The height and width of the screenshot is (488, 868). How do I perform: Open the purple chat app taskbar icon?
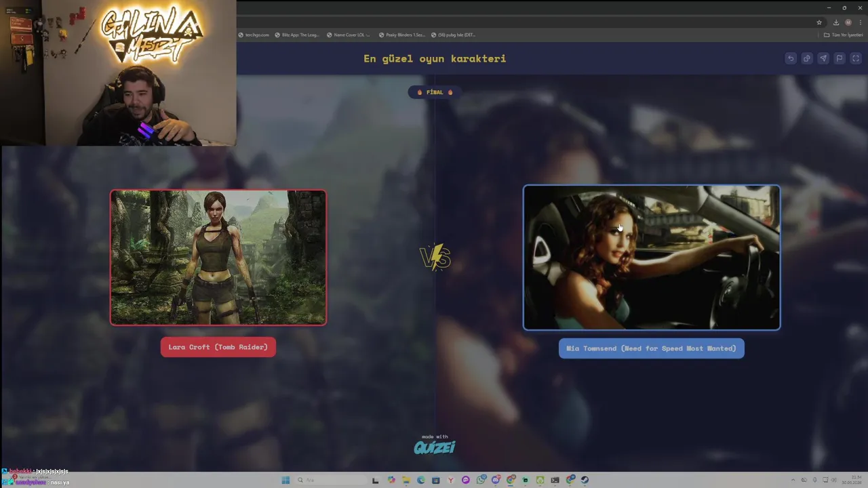point(466,480)
